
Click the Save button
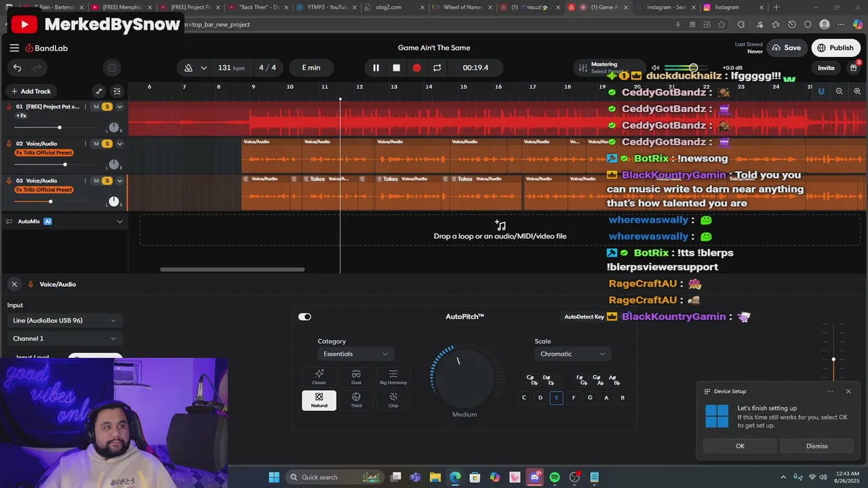[x=786, y=48]
